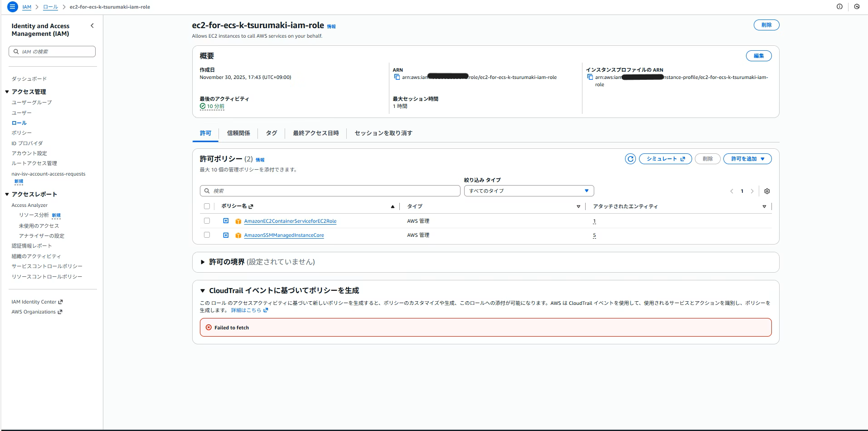
Task: Check the AmazonEC2ContainerServiceforEC2Role row checkbox
Action: 207,221
